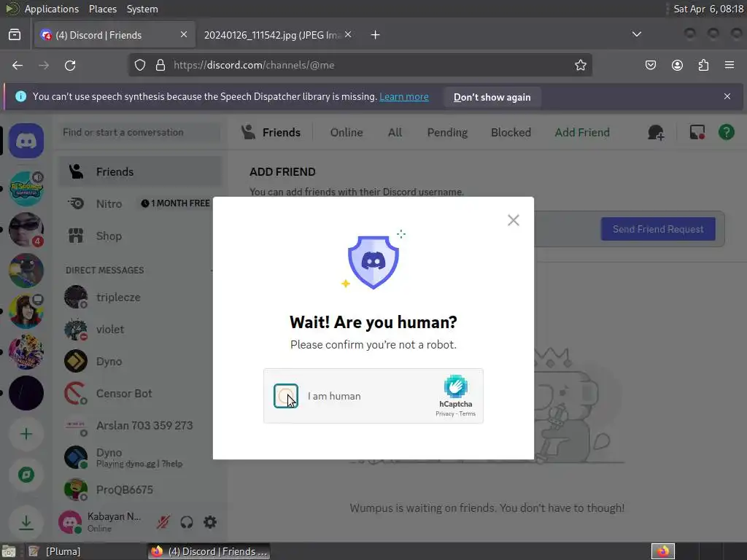Open the Extensions puzzle icon
This screenshot has height=560, width=747.
tap(703, 65)
